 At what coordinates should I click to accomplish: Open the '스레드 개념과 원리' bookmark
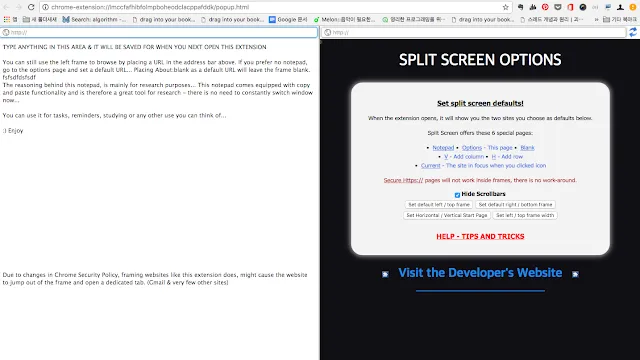[x=552, y=19]
